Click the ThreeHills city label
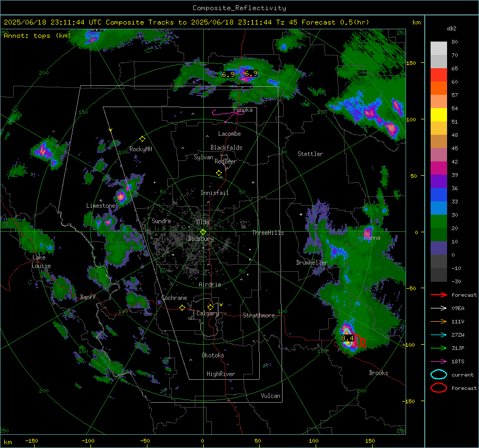The image size is (479, 448). click(x=268, y=233)
